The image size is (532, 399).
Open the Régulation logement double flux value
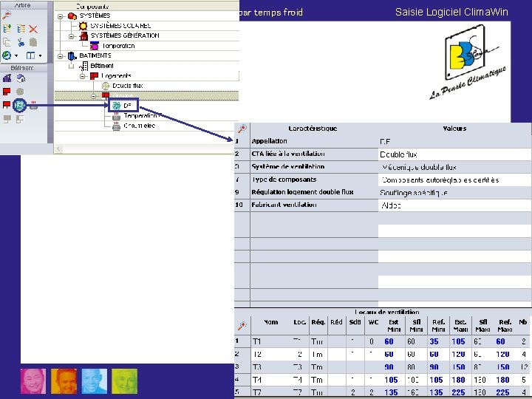click(454, 192)
